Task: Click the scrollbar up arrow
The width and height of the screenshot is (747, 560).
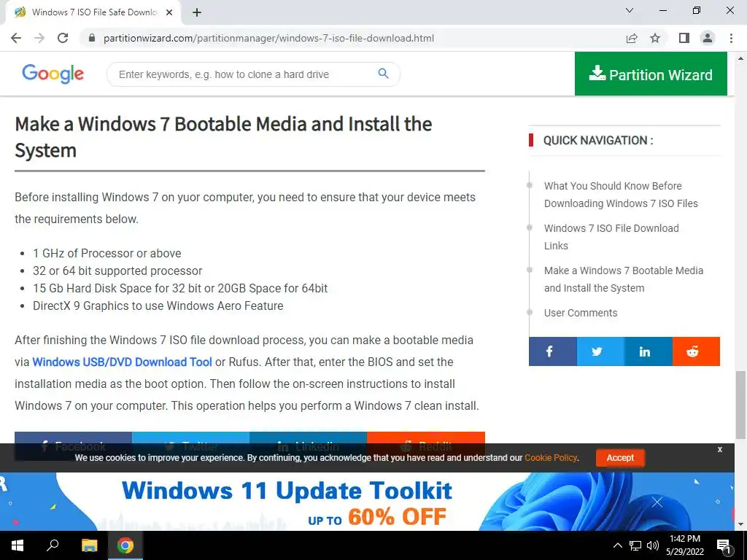Action: point(740,58)
